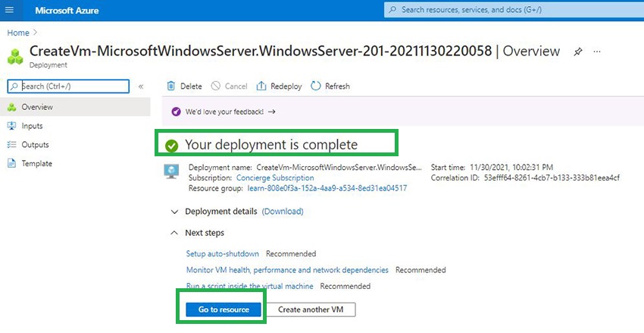Viewport: 644px width, 333px height.
Task: Focus the global search resources box
Action: click(x=514, y=9)
